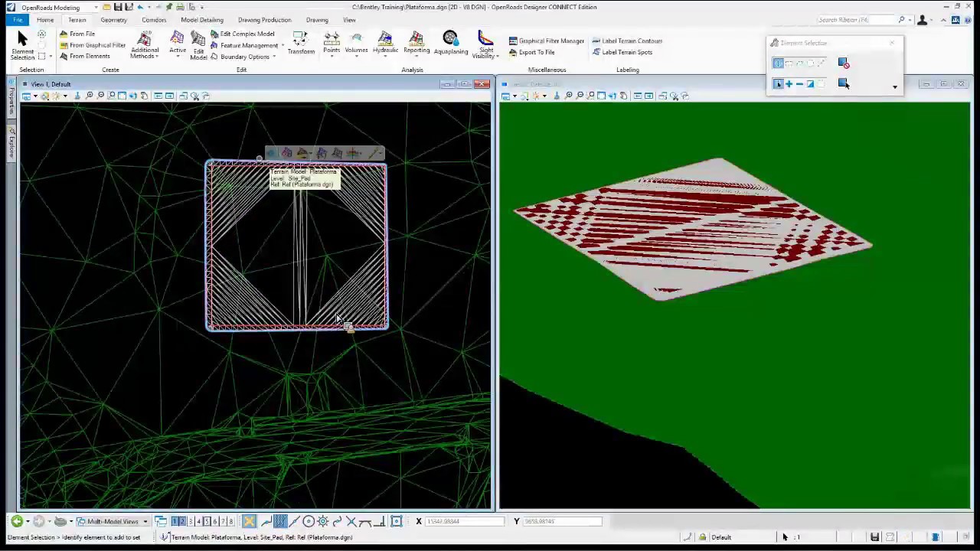
Task: Toggle view 1 in view group buttons
Action: pos(175,521)
